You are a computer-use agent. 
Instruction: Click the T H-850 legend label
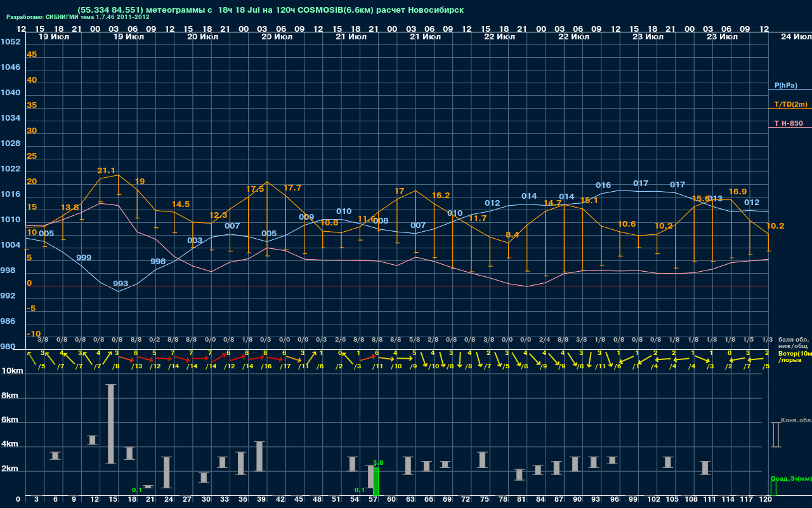(788, 123)
